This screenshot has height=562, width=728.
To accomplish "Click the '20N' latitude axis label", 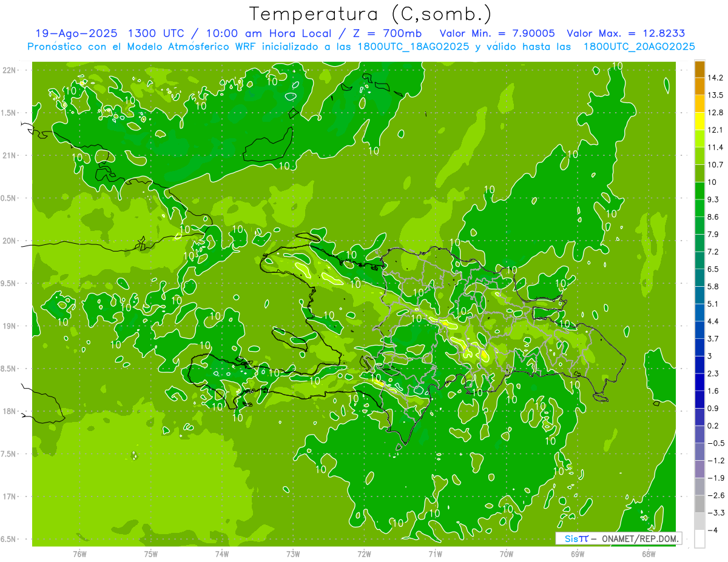I will coord(10,241).
